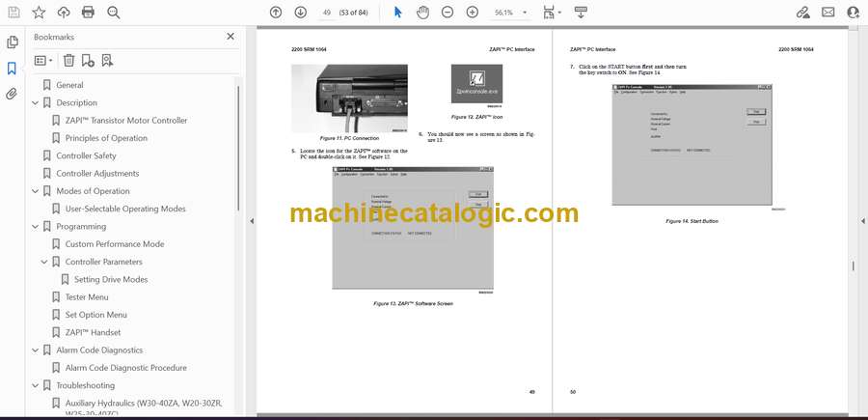The image size is (868, 420).
Task: Collapse the Programming bookmark
Action: pos(36,227)
